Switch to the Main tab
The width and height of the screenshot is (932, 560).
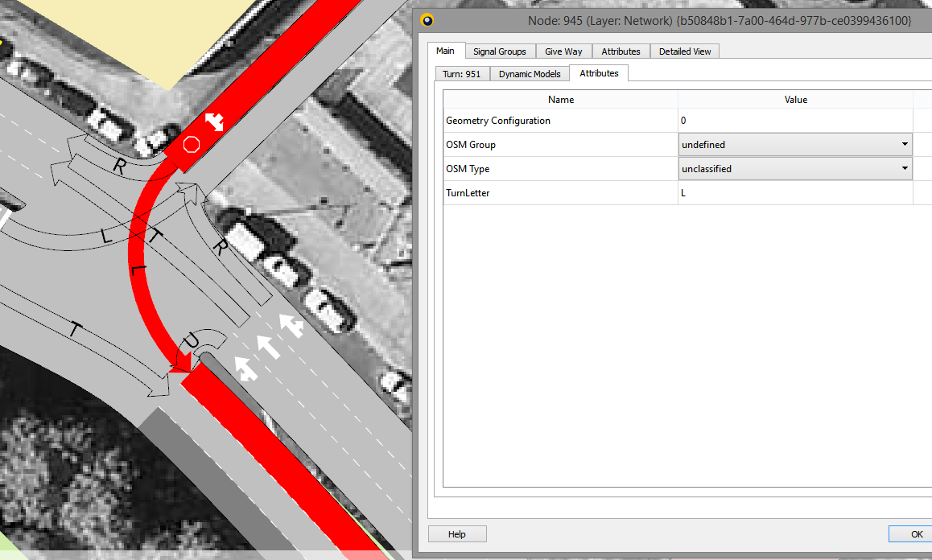[x=445, y=51]
